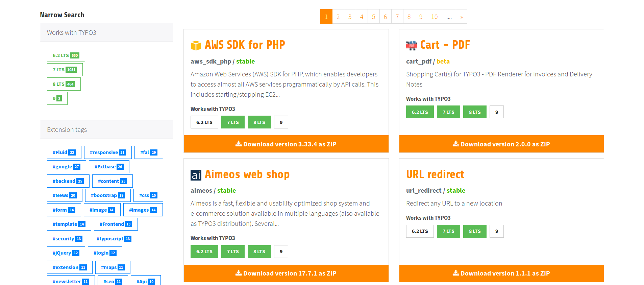Go to next pages with » arrow
This screenshot has width=644, height=285.
pyautogui.click(x=461, y=17)
